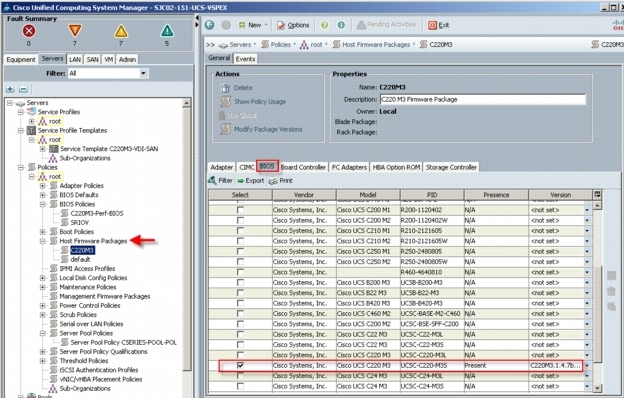624x398 pixels.
Task: Export the firmware table
Action: tap(251, 181)
